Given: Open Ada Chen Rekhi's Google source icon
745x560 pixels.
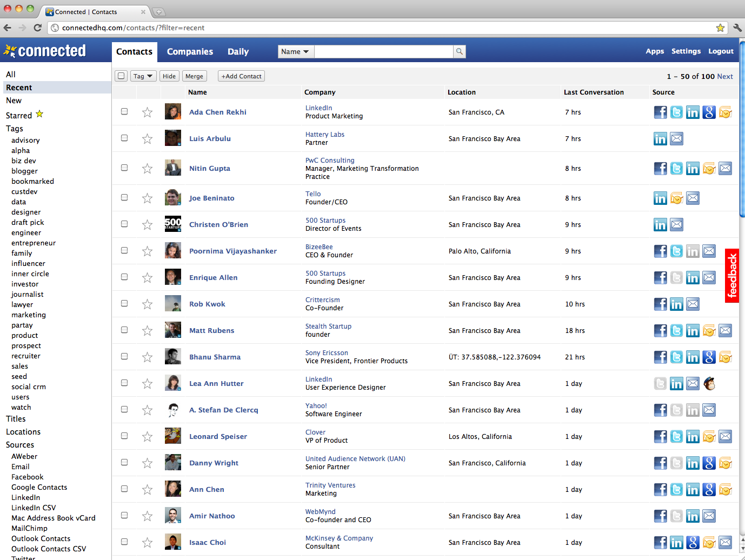Looking at the screenshot, I should [709, 112].
